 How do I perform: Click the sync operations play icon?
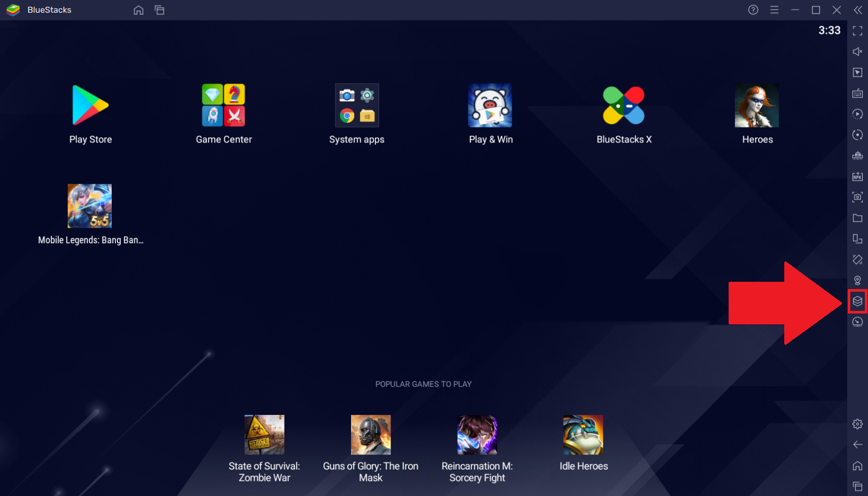coord(858,114)
